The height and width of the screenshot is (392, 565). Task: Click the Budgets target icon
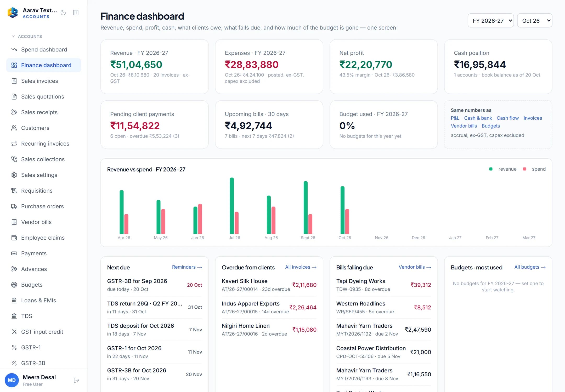14,285
